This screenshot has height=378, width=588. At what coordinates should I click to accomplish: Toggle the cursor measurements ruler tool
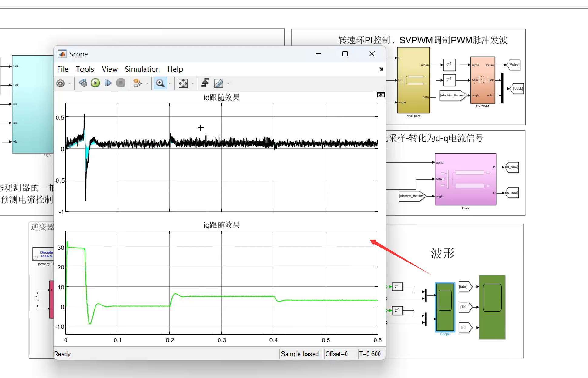point(219,83)
